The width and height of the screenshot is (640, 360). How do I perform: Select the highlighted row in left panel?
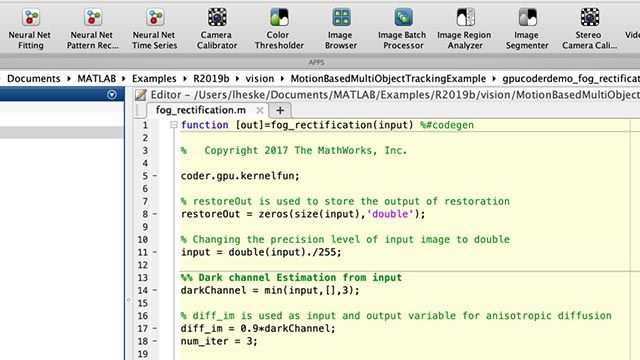[x=61, y=132]
